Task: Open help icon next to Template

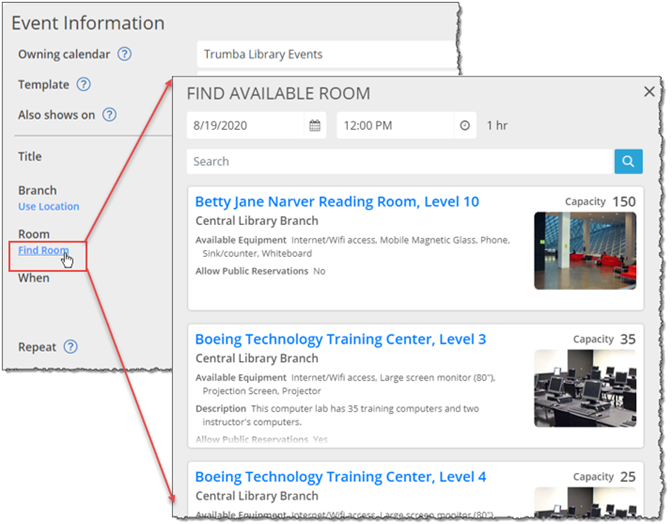Action: (84, 84)
